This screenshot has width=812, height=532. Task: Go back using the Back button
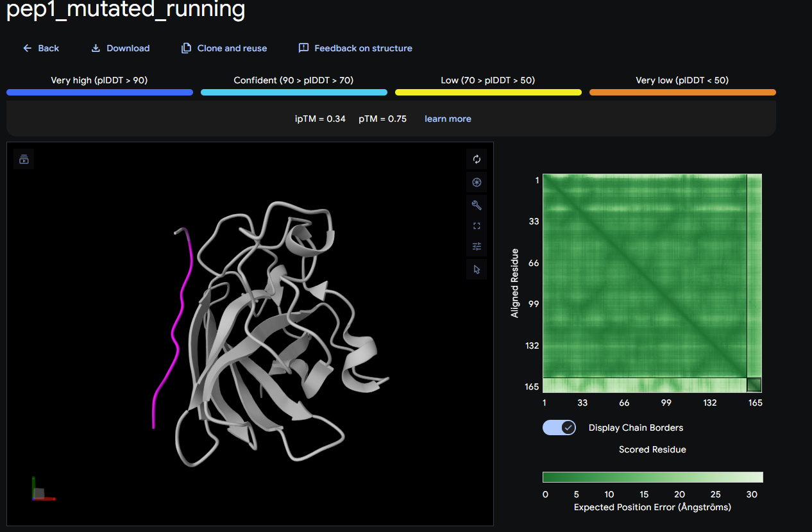41,48
